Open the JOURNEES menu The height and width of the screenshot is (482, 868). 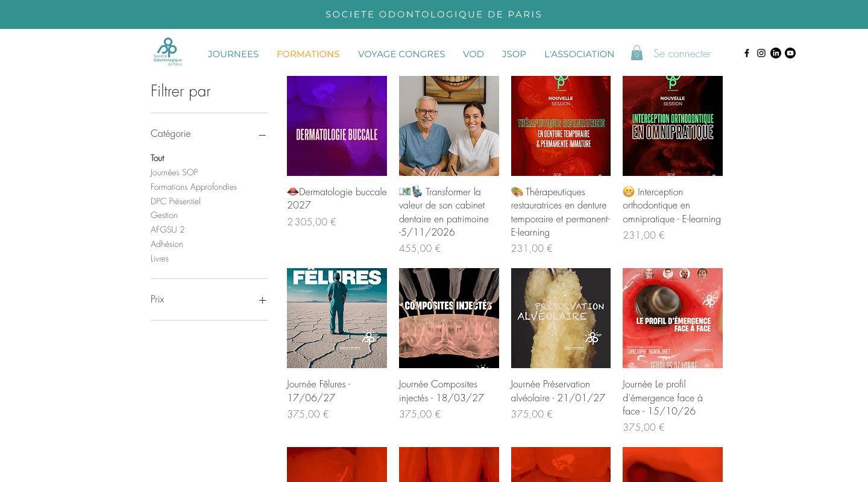233,54
